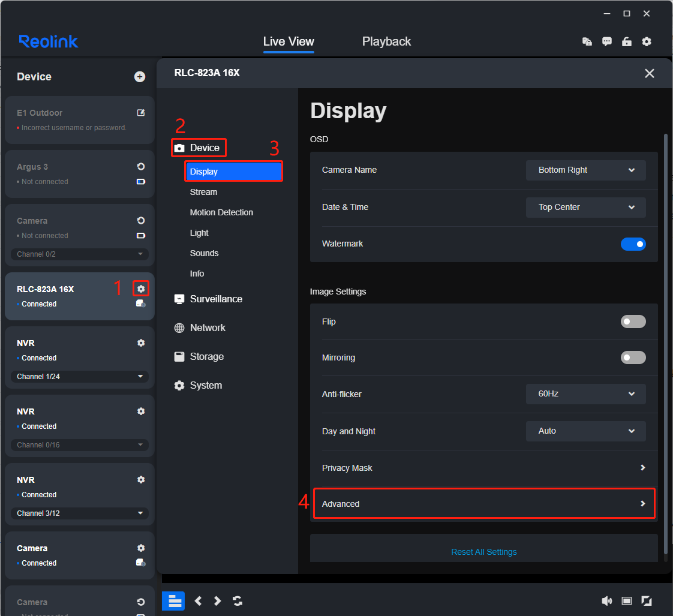Viewport: 673px width, 616px height.
Task: Enable the Flip switch
Action: point(633,321)
